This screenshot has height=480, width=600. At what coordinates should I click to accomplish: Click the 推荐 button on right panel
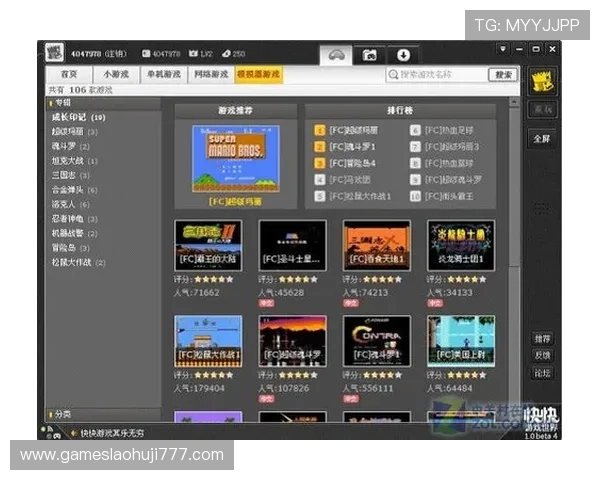(542, 339)
